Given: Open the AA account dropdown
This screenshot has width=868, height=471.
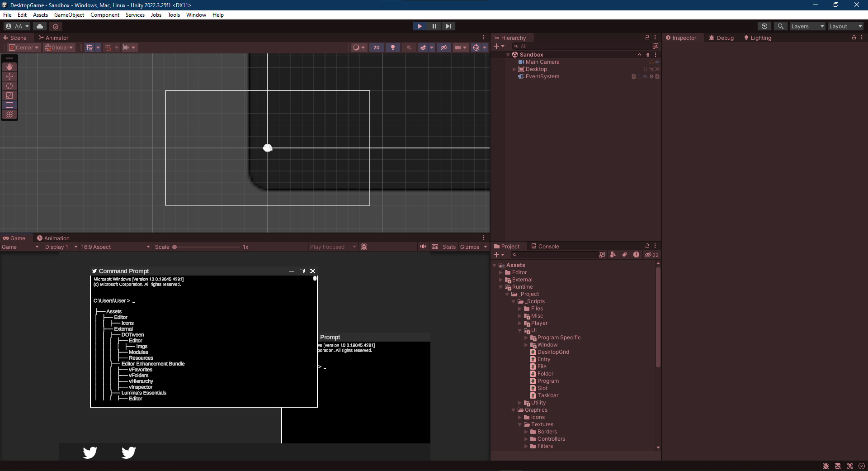Looking at the screenshot, I should click(x=17, y=26).
